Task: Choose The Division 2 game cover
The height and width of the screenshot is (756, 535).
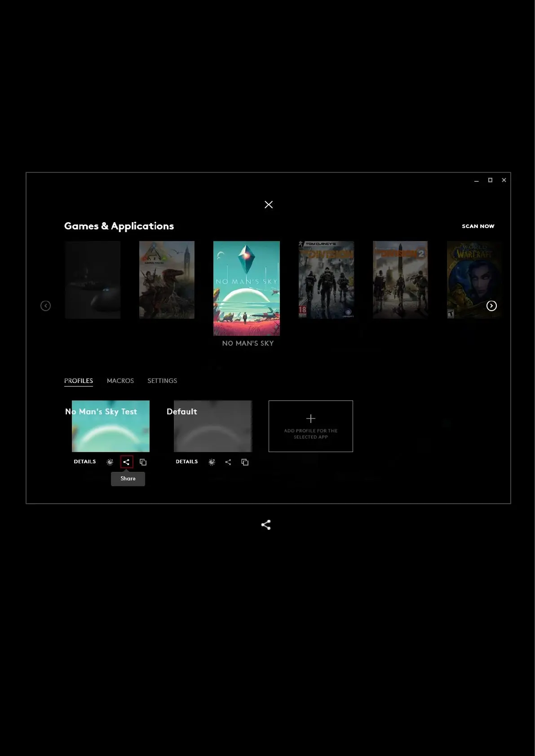Action: coord(400,280)
